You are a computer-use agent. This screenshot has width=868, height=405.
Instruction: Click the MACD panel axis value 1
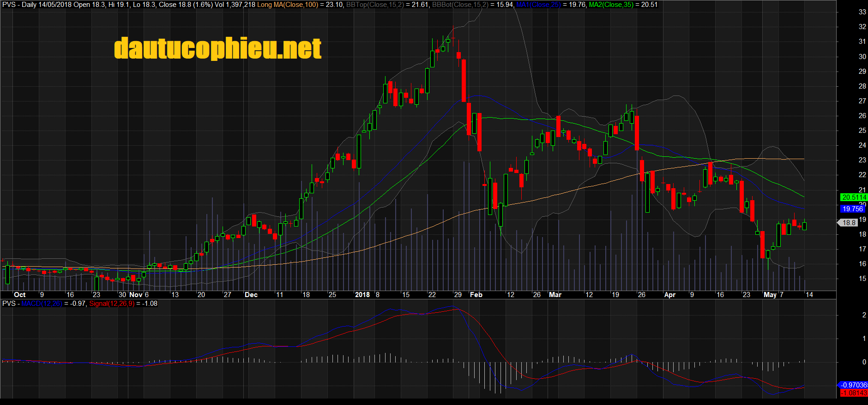[864, 339]
